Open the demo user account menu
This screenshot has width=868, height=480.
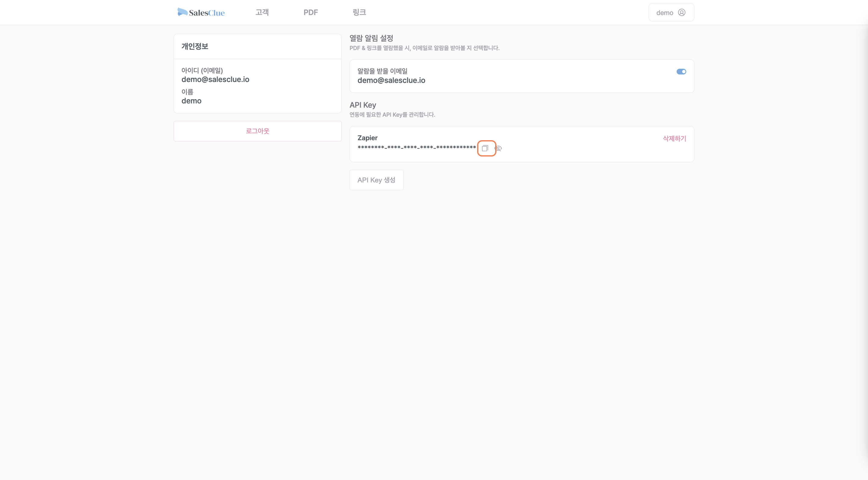coord(671,12)
